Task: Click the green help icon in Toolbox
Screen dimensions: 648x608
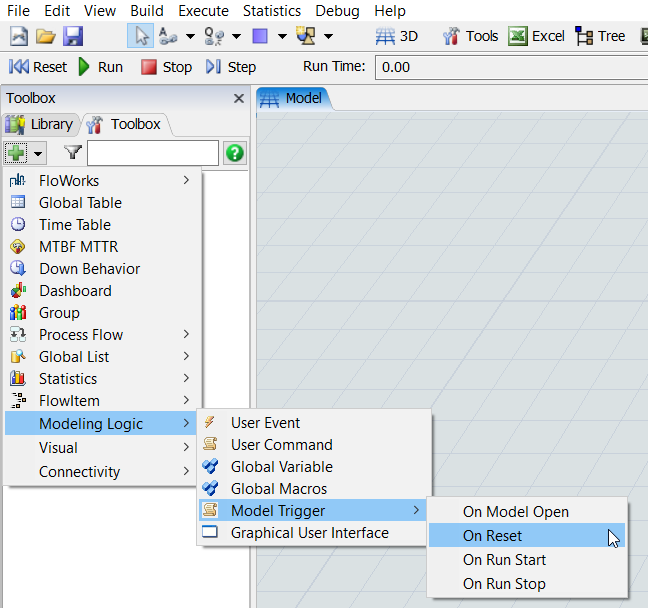Action: pyautogui.click(x=235, y=153)
